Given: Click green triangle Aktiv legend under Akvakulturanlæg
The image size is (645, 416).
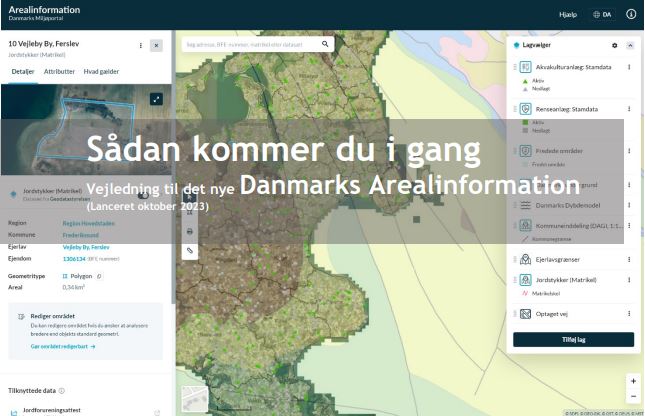Looking at the screenshot, I should pos(525,81).
